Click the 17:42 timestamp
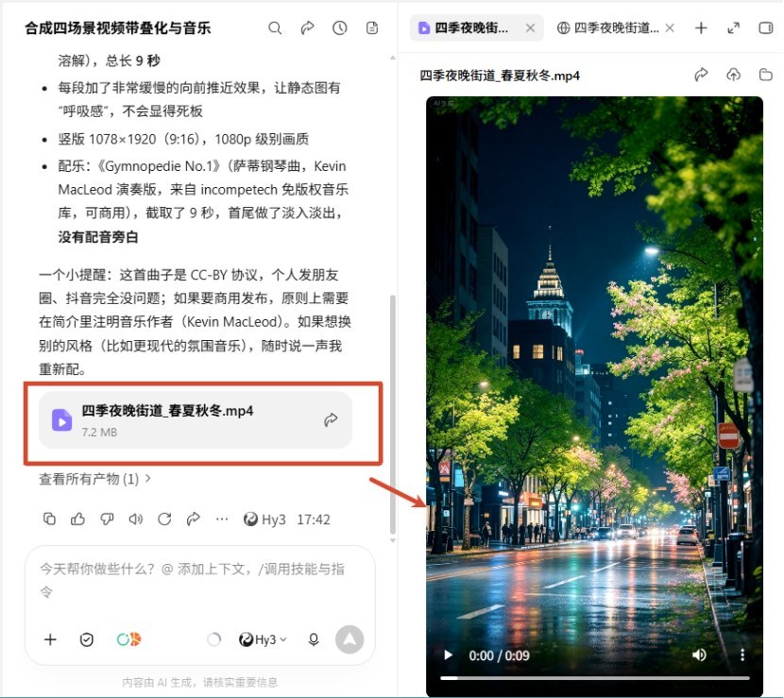Viewport: 784px width, 698px height. [x=314, y=519]
